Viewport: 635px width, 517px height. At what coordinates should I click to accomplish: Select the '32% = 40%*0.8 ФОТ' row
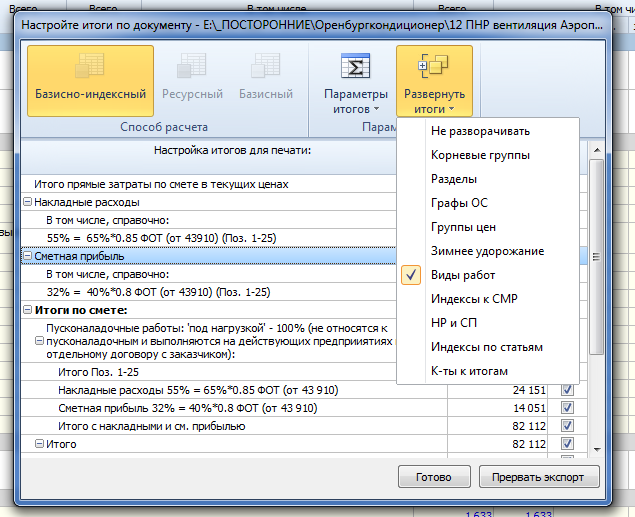click(208, 292)
